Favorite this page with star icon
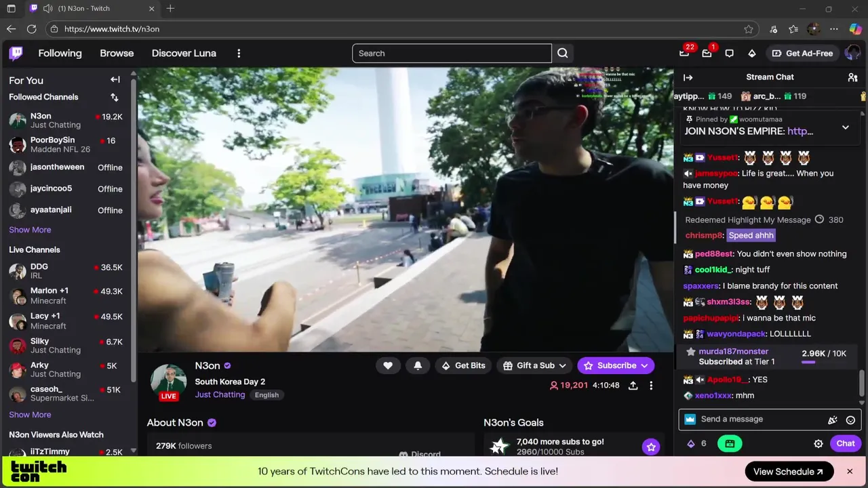The image size is (868, 488). (x=749, y=29)
